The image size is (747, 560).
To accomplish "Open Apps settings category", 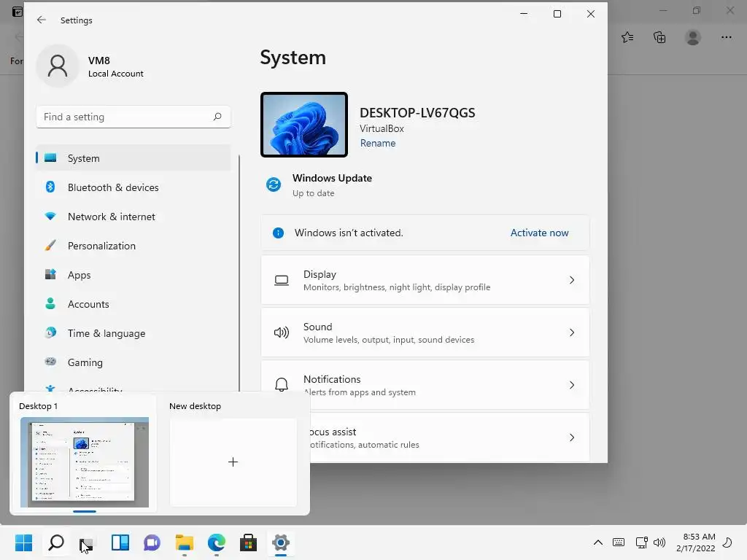I will (133, 275).
